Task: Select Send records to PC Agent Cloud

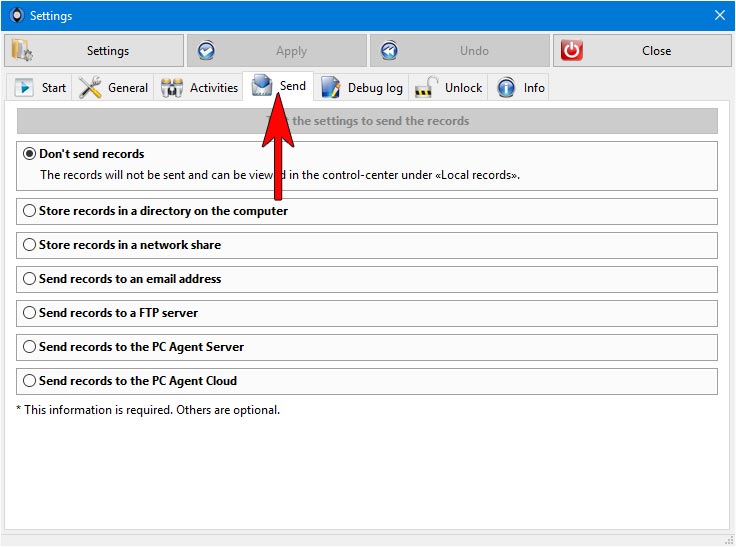Action: [x=30, y=381]
